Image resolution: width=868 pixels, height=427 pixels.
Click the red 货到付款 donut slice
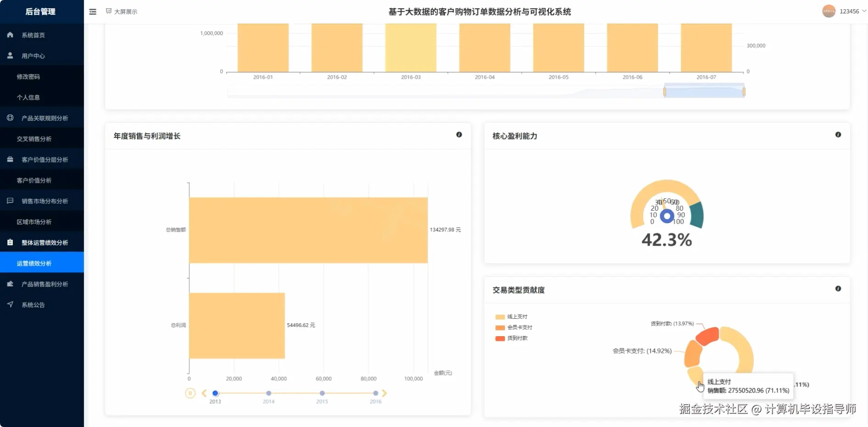click(x=708, y=336)
